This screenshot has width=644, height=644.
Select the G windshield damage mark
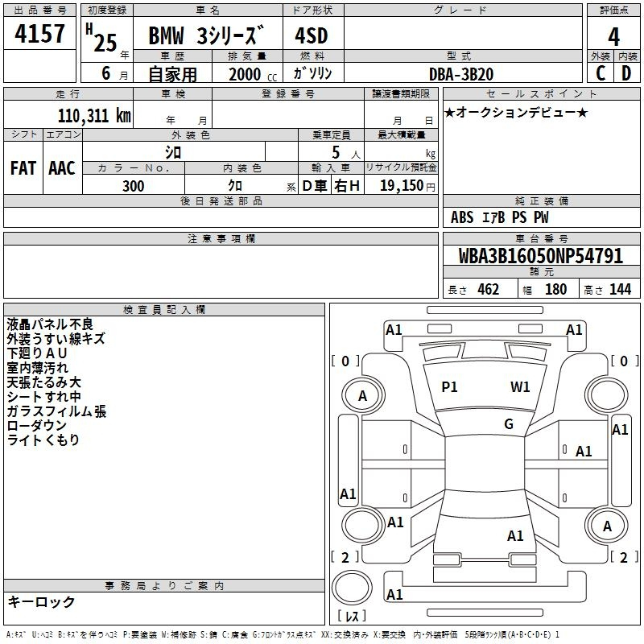pos(508,424)
